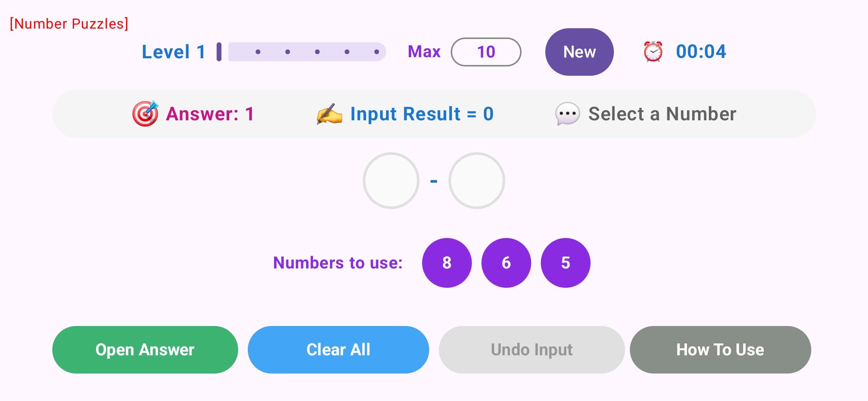This screenshot has width=868, height=401.
Task: Click the second empty answer slot
Action: [x=477, y=181]
